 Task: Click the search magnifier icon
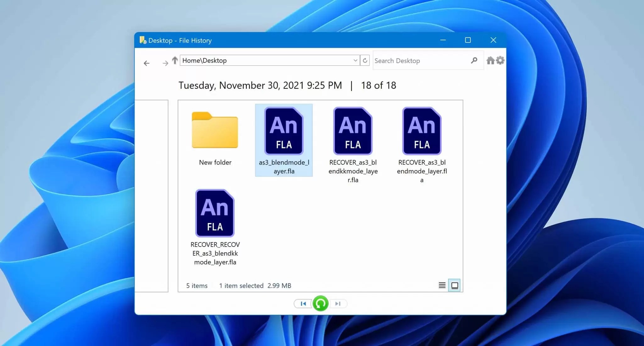[475, 60]
